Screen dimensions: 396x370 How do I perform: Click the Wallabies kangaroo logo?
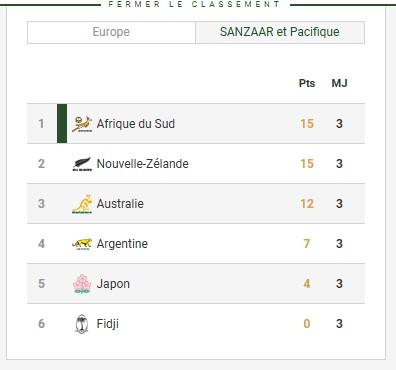82,204
